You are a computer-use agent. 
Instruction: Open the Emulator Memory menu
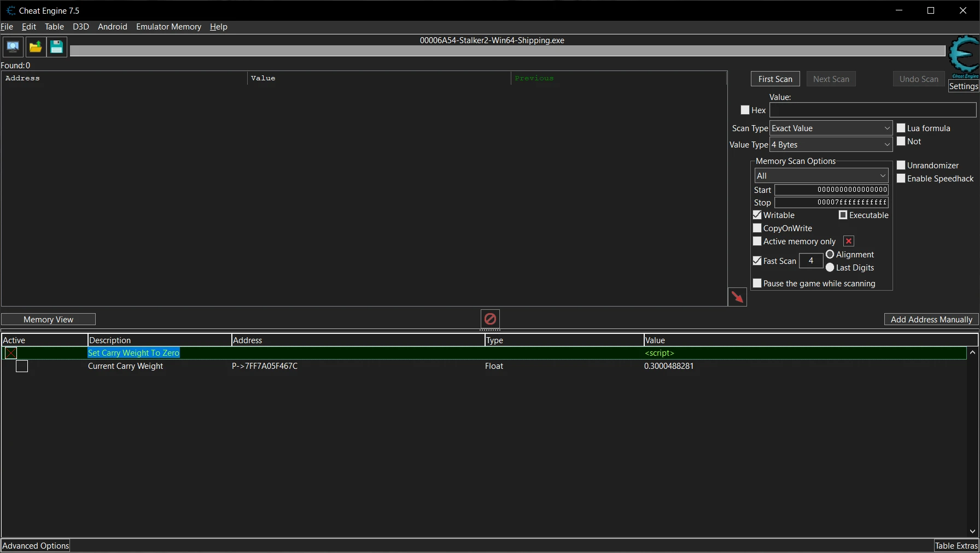(168, 27)
